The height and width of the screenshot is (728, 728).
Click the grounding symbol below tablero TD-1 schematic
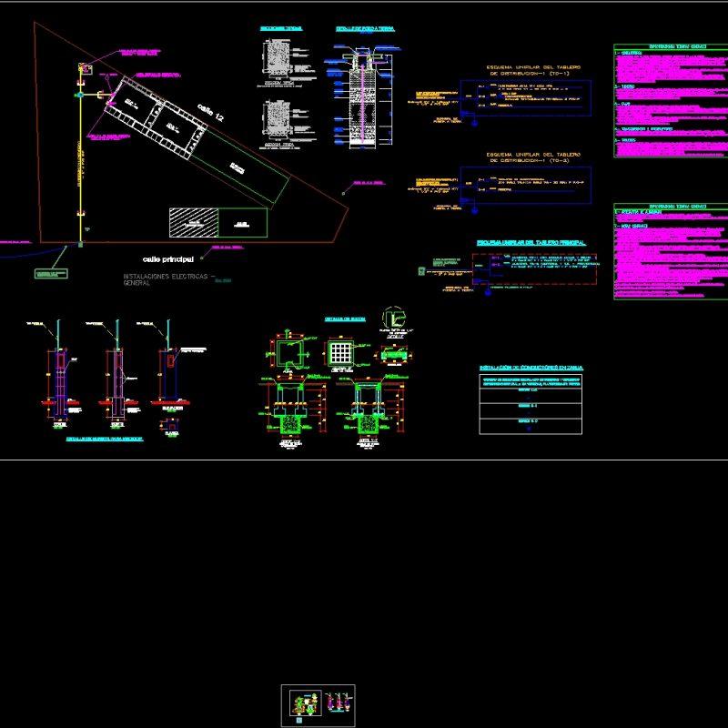pos(474,124)
